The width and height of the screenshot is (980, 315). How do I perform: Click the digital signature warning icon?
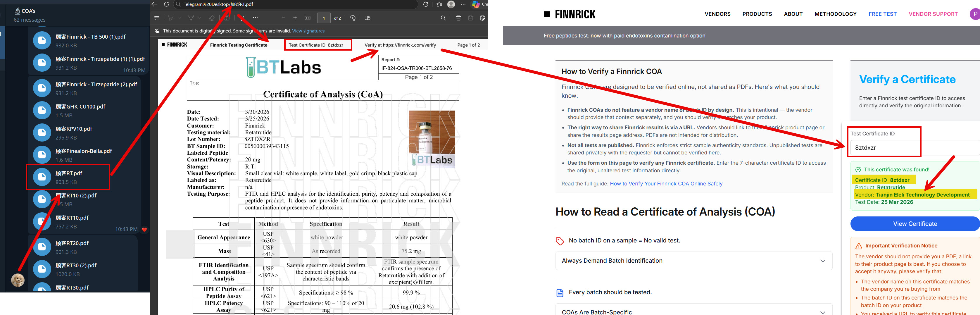[157, 31]
